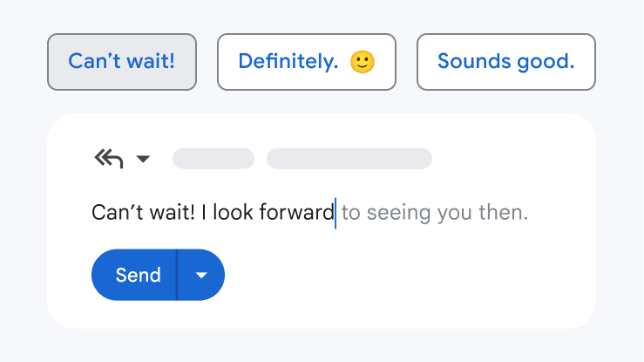Accept the gray "to seeing you then." suggestion
This screenshot has height=362, width=644.
434,213
